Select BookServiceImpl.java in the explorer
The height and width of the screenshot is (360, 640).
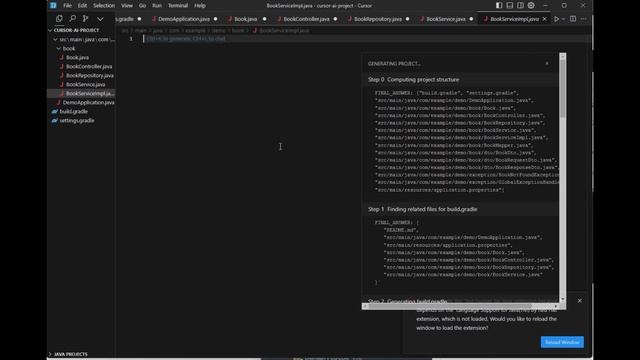click(90, 93)
